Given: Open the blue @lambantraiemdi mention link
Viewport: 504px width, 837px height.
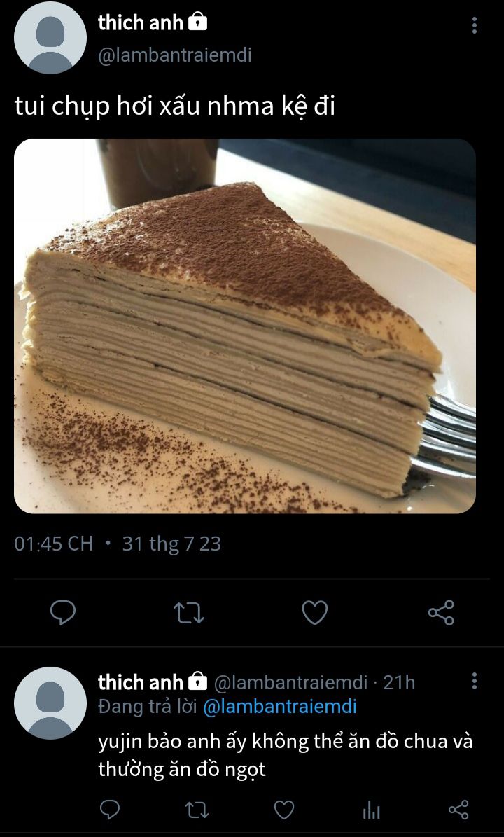Looking at the screenshot, I should 280,707.
